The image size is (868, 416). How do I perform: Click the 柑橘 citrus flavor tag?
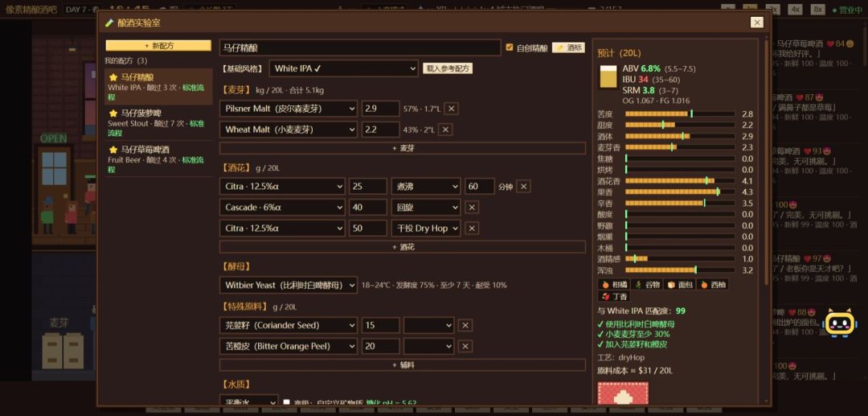(x=614, y=285)
